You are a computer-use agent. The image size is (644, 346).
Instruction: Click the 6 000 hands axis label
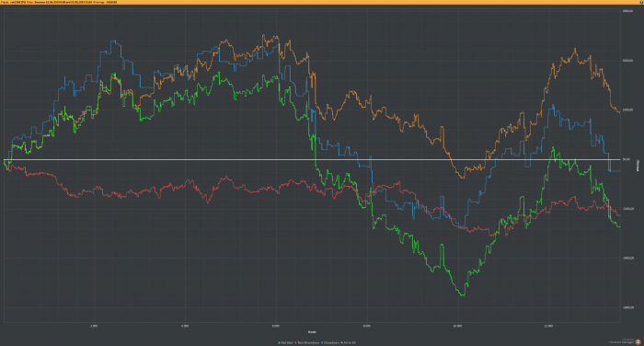(x=276, y=326)
